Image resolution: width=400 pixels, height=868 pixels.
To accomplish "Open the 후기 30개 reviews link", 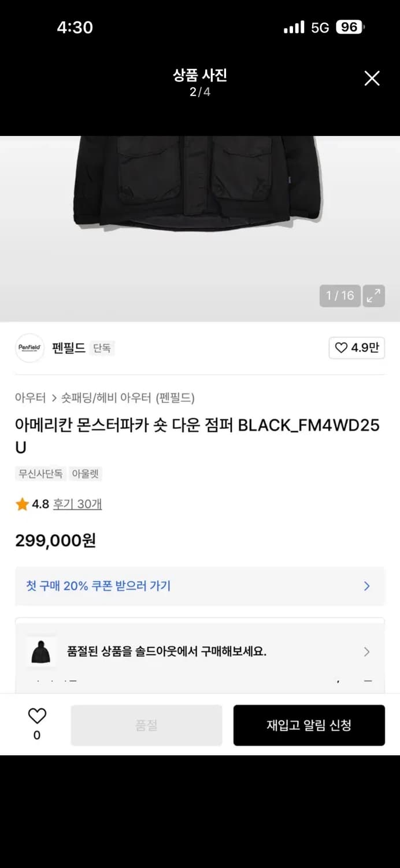I will tap(77, 504).
